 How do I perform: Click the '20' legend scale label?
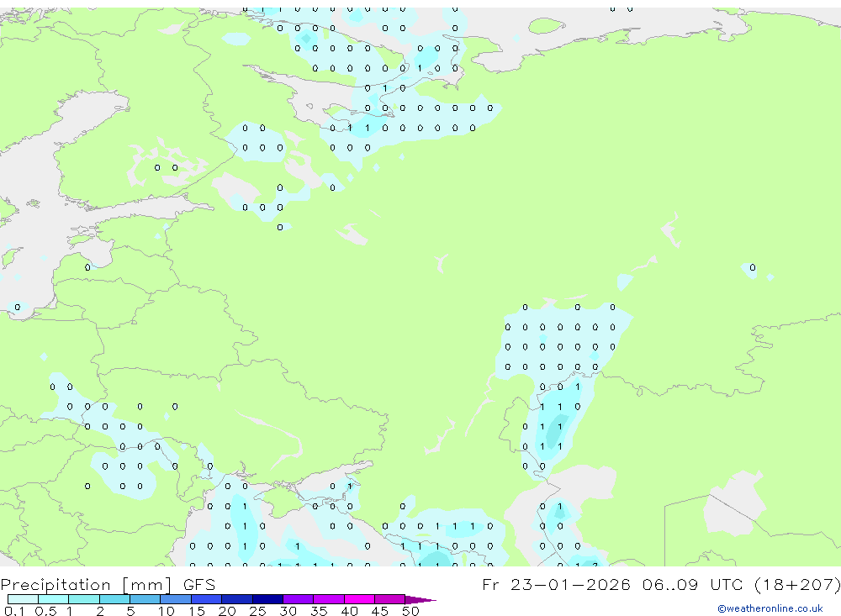[227, 611]
